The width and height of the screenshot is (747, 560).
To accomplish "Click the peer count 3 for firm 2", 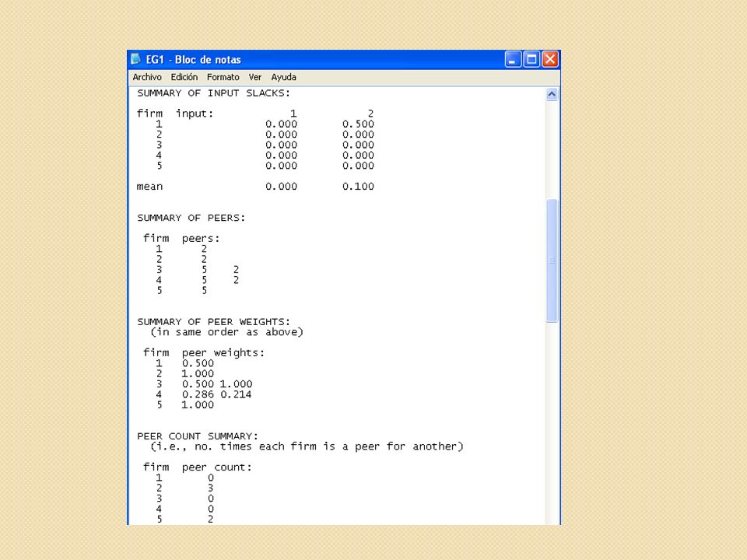I will pos(210,488).
